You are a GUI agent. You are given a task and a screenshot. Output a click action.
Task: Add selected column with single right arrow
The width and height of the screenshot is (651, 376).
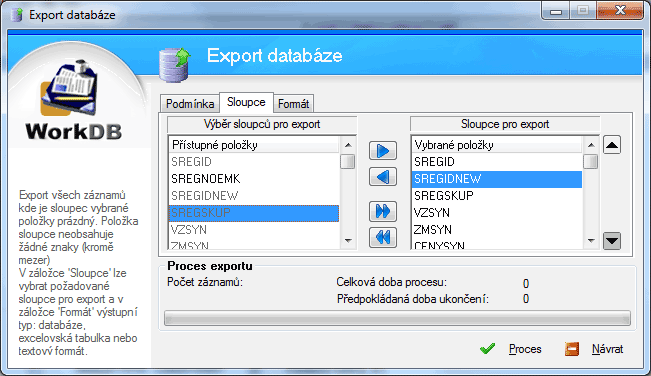[x=383, y=151]
